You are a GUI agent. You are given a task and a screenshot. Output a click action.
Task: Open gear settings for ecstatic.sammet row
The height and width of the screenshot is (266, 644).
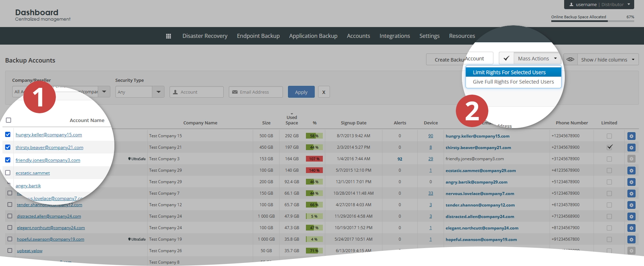click(631, 171)
